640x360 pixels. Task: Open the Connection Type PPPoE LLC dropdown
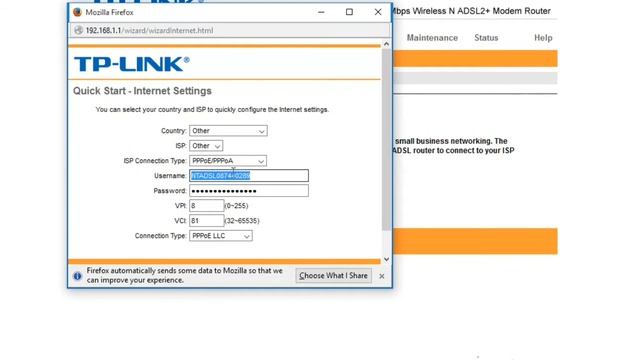click(221, 236)
